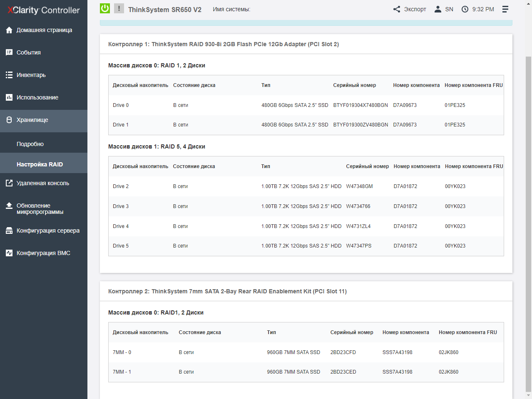The width and height of the screenshot is (532, 399).
Task: Click Drive 3 type 1.00TB SAS HDD
Action: click(301, 206)
